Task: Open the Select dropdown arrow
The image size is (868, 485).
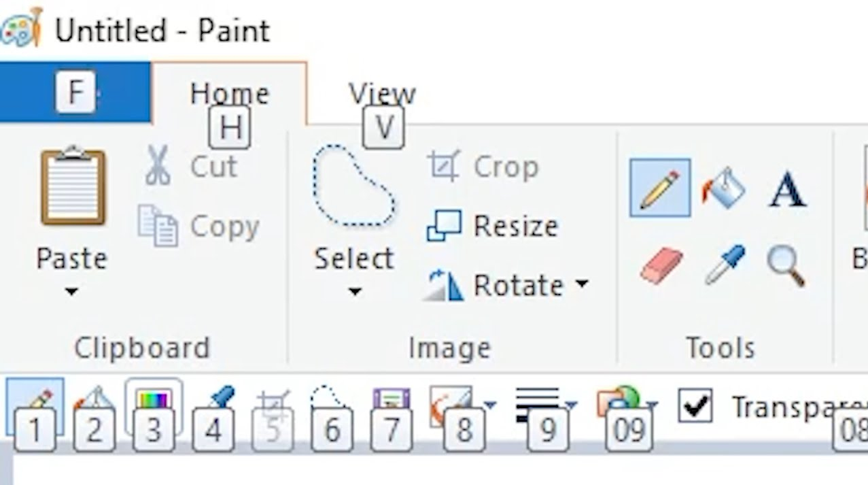Action: coord(354,292)
